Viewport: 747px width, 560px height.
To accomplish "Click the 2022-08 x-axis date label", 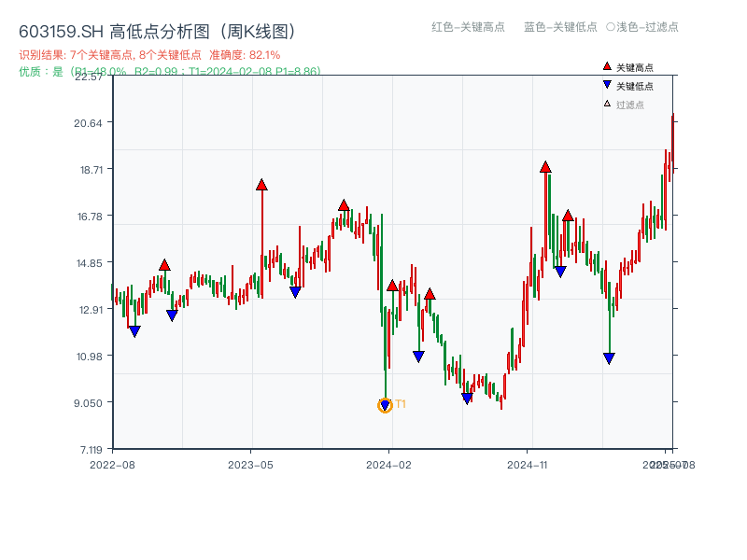I will [x=112, y=465].
